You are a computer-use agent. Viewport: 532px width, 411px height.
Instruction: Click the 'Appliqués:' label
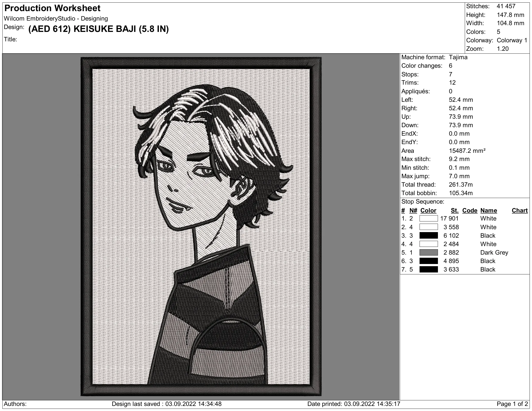tap(415, 91)
